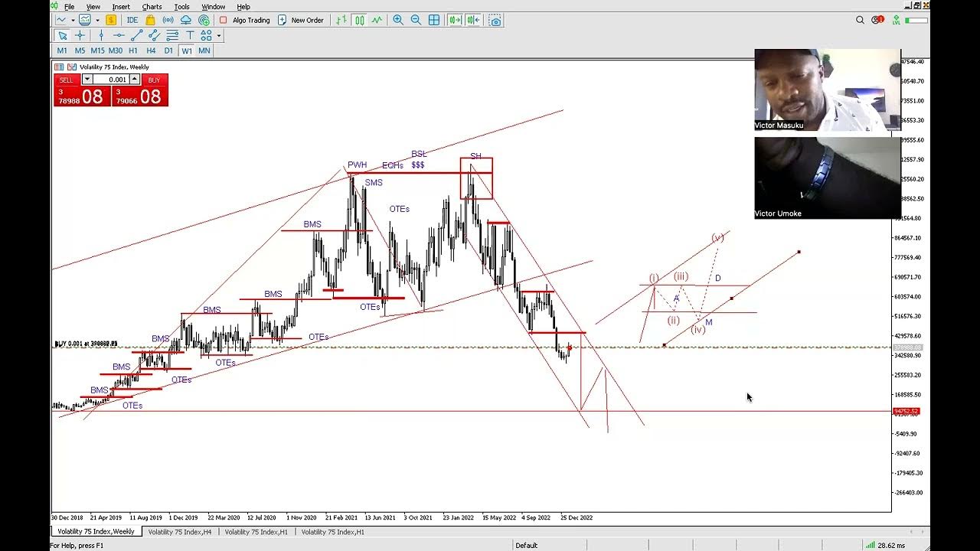
Task: Open the Insert menu
Action: (x=121, y=7)
